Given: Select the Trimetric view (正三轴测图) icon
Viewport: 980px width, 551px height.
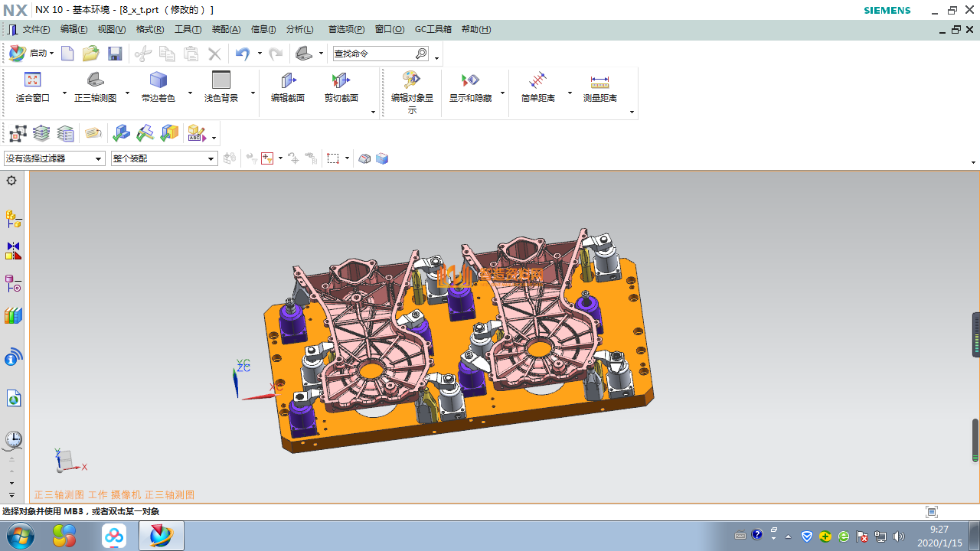Looking at the screenshot, I should [95, 80].
